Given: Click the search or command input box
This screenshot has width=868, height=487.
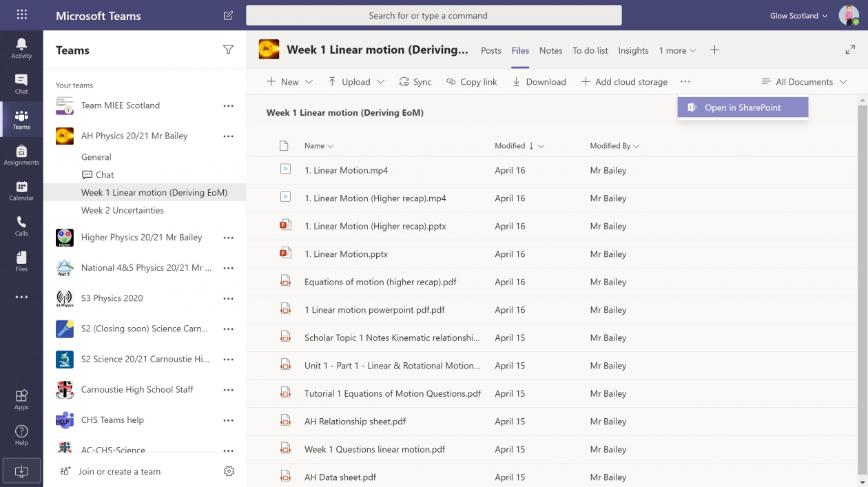Looking at the screenshot, I should point(434,15).
